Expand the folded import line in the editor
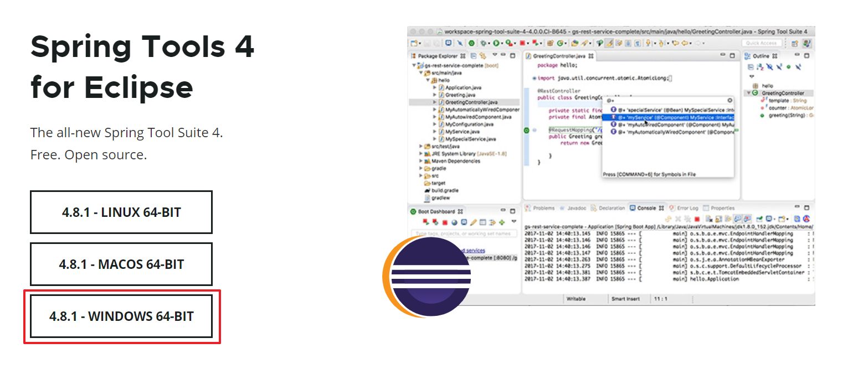Screen dimensions: 868x369 pos(533,78)
